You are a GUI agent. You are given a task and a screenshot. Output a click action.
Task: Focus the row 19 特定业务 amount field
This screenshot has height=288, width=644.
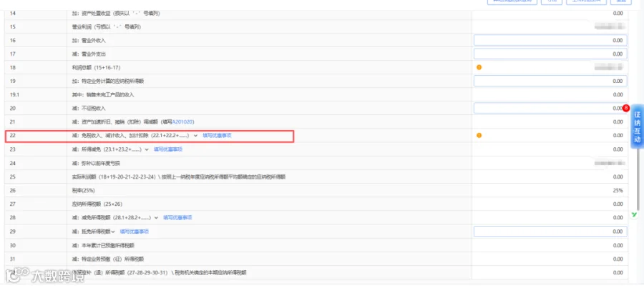550,81
